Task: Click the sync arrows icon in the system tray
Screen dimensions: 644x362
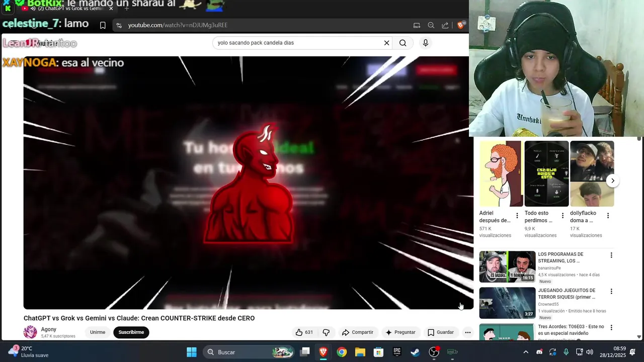Action: pos(552,352)
